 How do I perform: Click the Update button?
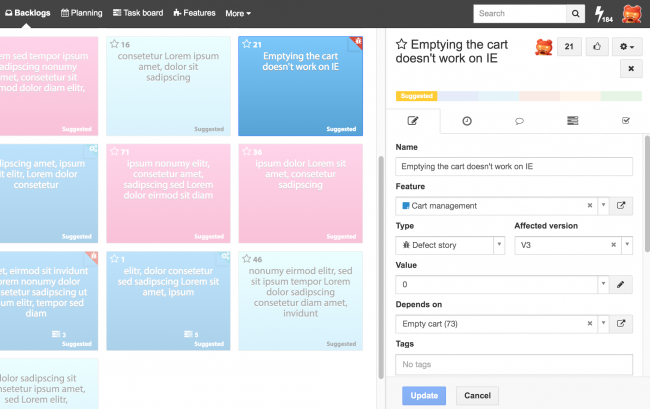tap(424, 396)
